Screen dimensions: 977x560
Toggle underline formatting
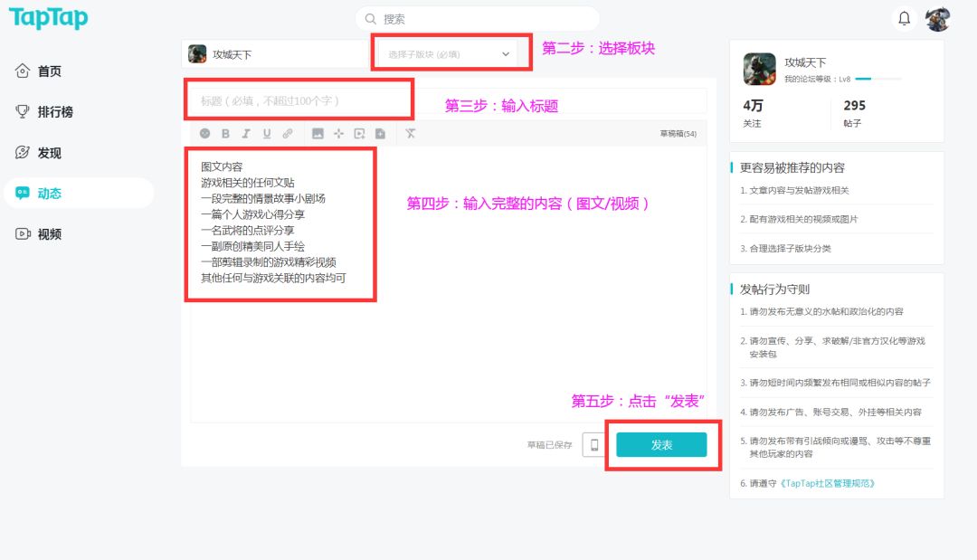[267, 134]
